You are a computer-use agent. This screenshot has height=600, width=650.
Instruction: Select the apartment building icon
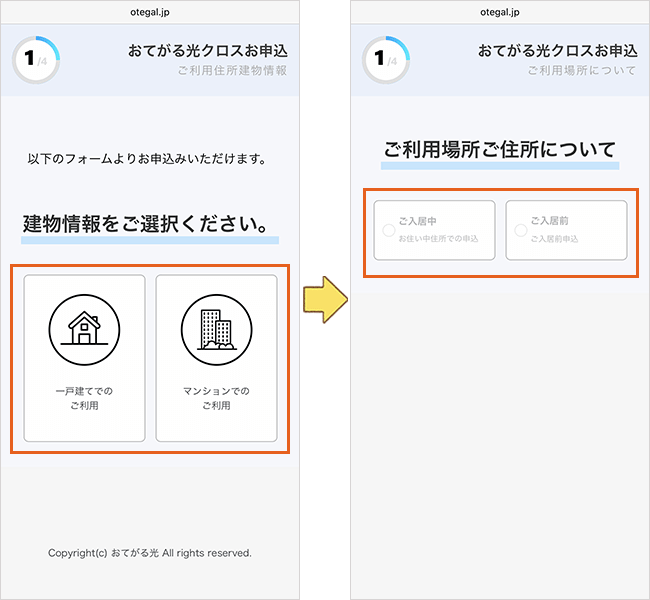[x=216, y=330]
